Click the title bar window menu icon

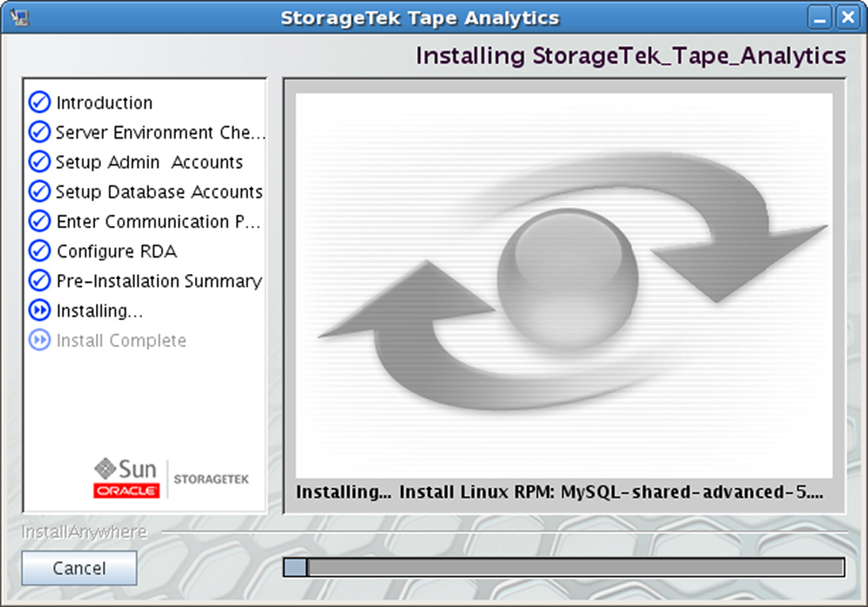(19, 17)
